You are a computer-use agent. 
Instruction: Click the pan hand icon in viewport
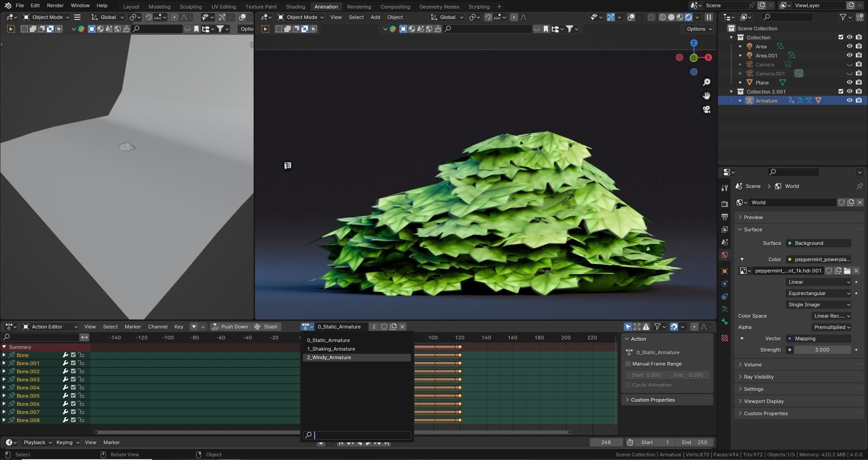tap(707, 96)
